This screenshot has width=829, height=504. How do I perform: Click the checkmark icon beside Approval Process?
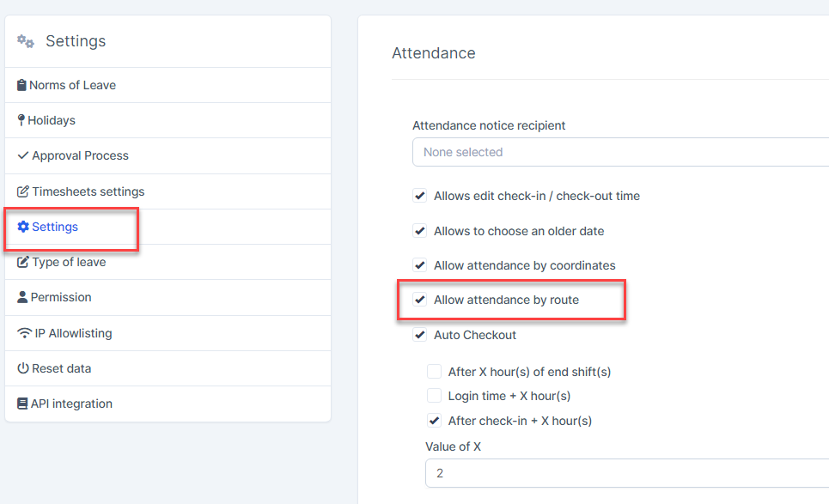[23, 155]
